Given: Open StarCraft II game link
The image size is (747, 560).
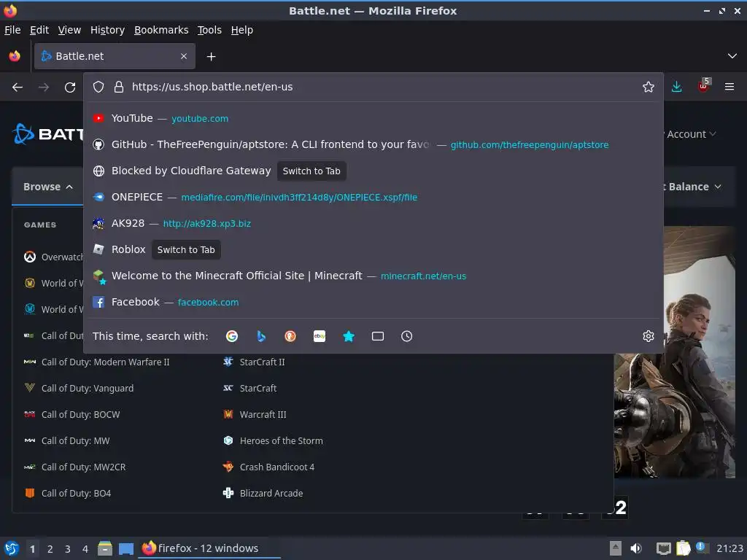Looking at the screenshot, I should [254, 362].
